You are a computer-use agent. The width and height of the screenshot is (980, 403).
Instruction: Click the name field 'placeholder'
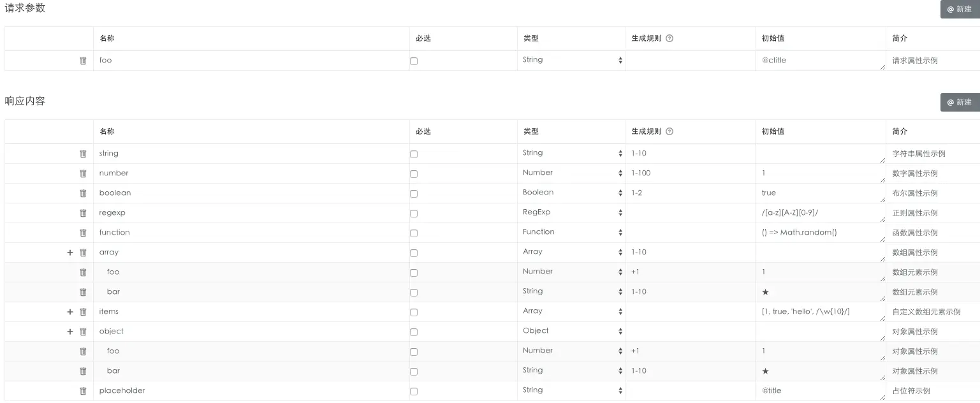tap(251, 391)
